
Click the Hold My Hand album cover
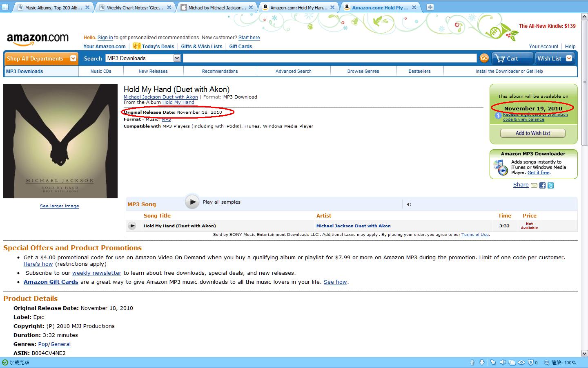pyautogui.click(x=60, y=141)
